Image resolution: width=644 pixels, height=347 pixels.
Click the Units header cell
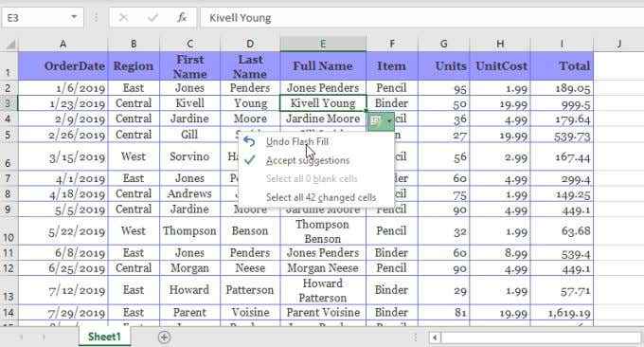443,65
